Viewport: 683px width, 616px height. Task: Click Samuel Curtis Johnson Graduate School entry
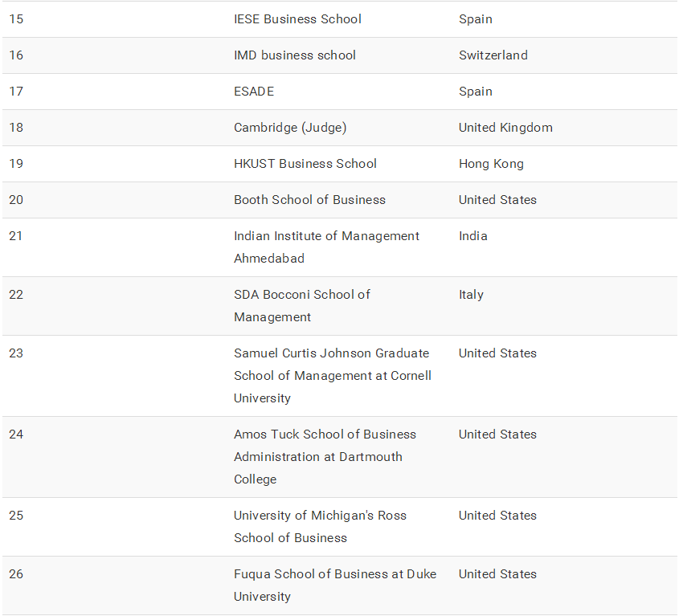point(332,376)
